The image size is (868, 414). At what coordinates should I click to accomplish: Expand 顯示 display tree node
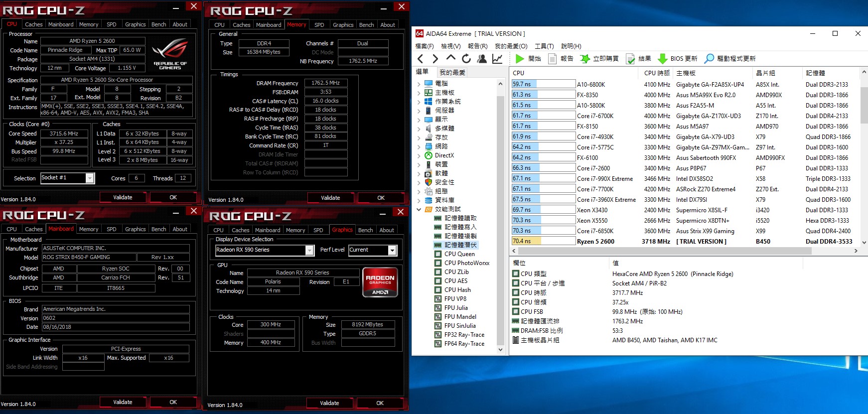click(419, 120)
